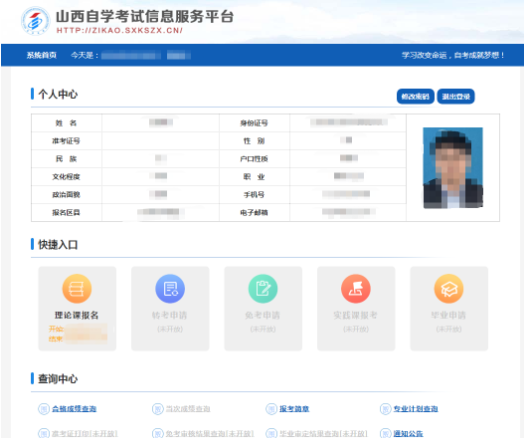Click the round icon beside 通知公告

click(385, 433)
